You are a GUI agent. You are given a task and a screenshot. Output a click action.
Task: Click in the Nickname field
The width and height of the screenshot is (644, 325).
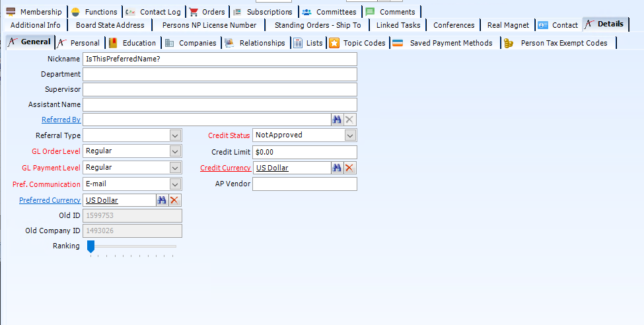(220, 59)
